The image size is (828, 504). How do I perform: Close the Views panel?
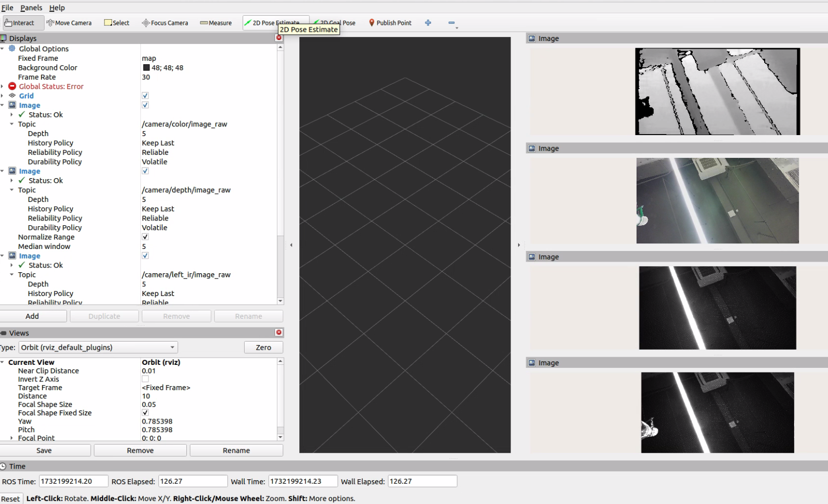tap(279, 332)
